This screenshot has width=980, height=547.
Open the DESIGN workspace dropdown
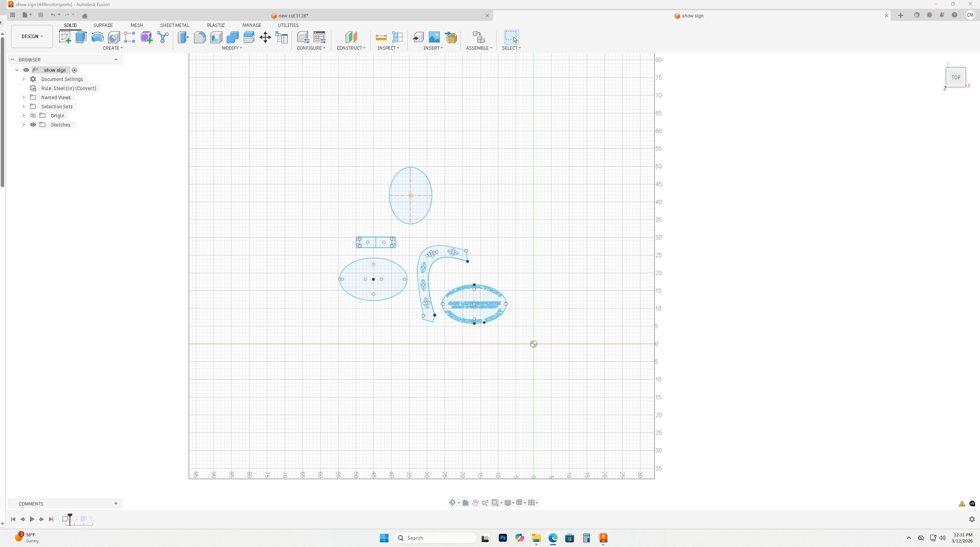coord(32,36)
